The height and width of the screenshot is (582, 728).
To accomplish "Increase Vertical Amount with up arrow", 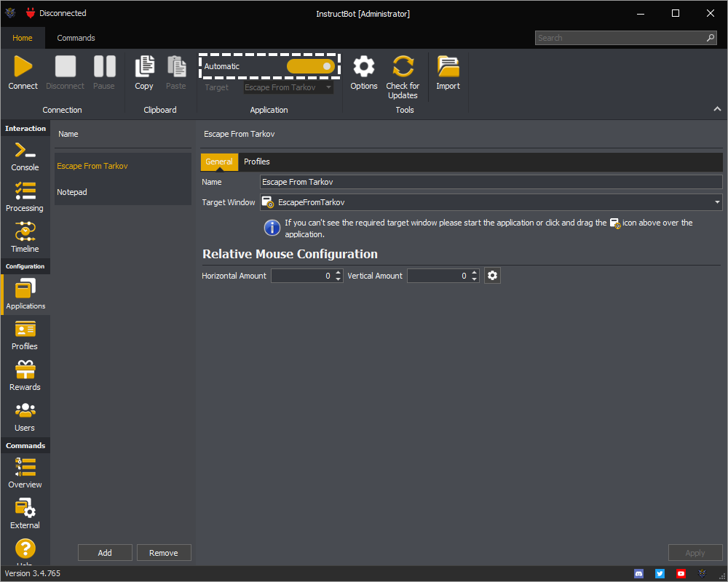I will (474, 272).
